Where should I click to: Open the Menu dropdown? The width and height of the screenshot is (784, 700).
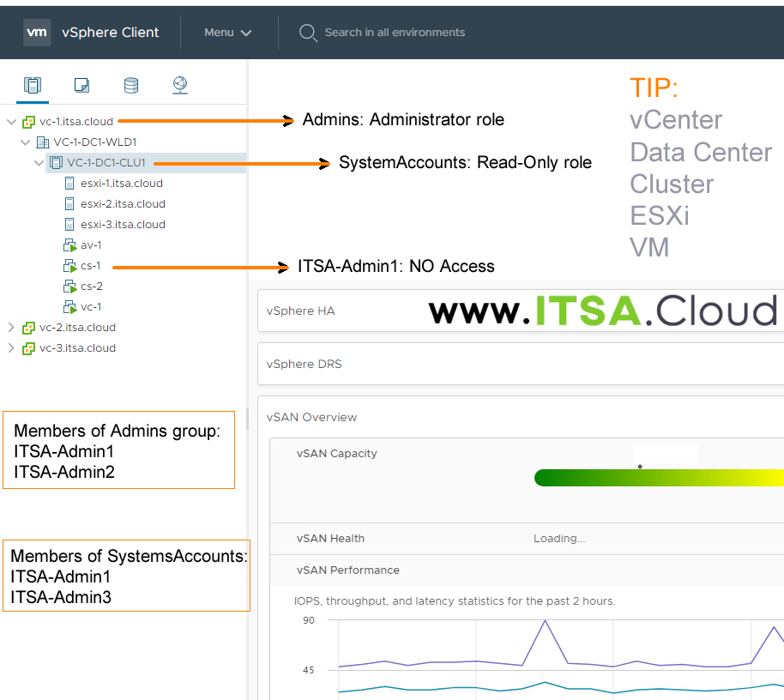(227, 33)
